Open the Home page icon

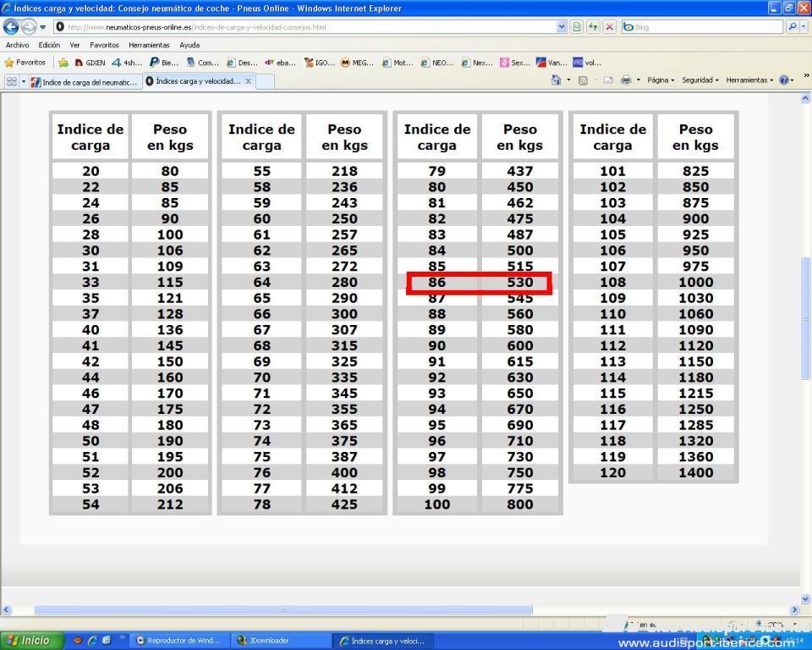[557, 80]
